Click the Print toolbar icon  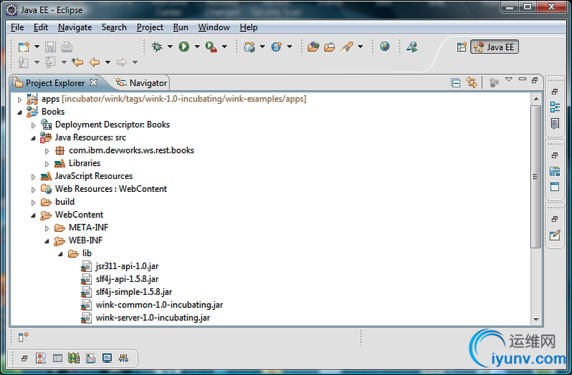tap(67, 47)
